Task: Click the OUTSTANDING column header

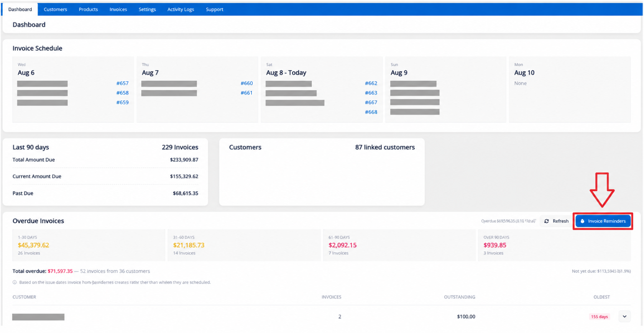Action: pos(459,297)
